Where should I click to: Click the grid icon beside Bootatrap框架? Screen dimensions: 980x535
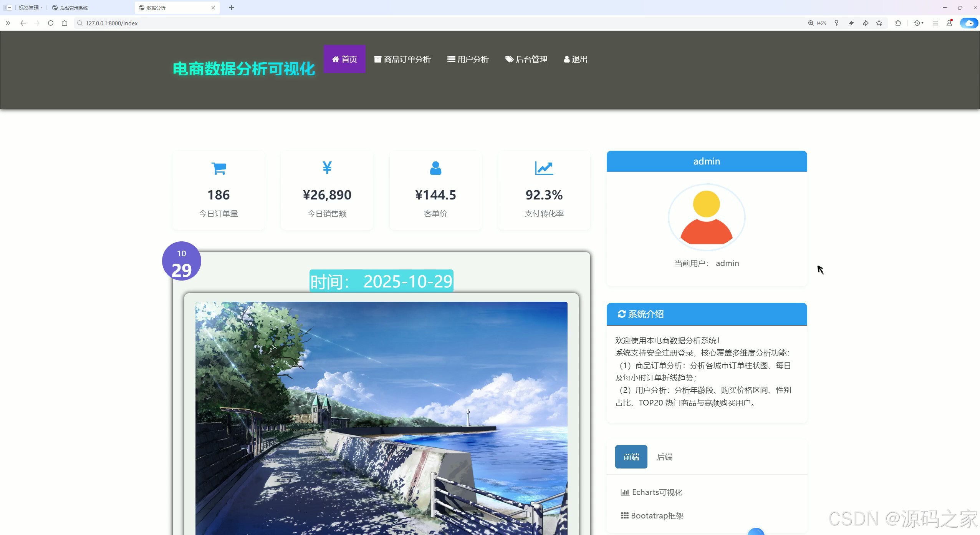[x=624, y=515]
